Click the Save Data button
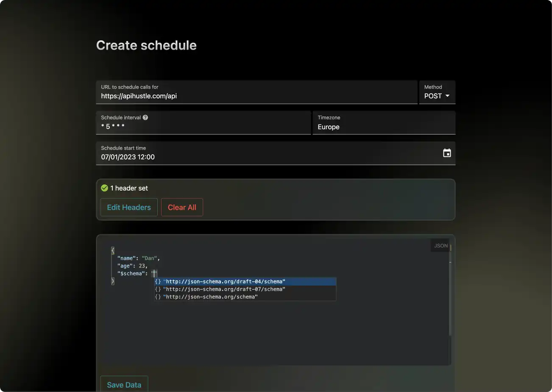552x392 pixels. tap(124, 384)
